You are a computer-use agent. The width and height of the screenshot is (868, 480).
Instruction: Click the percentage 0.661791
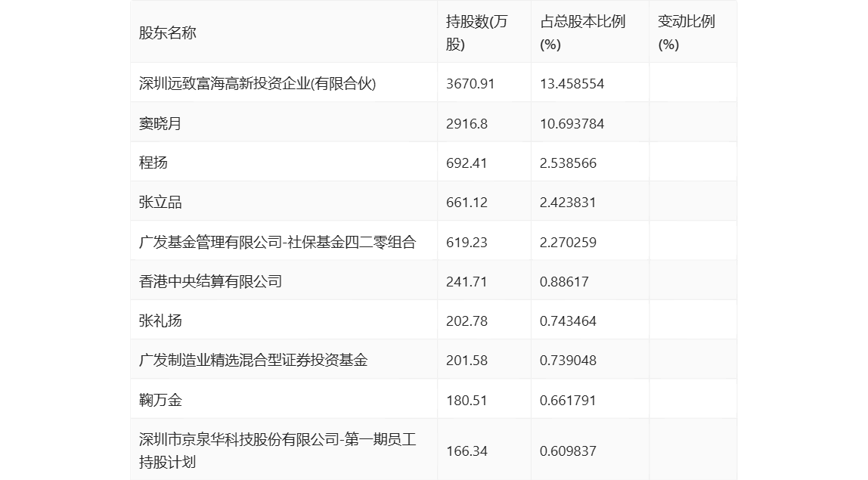(x=568, y=400)
